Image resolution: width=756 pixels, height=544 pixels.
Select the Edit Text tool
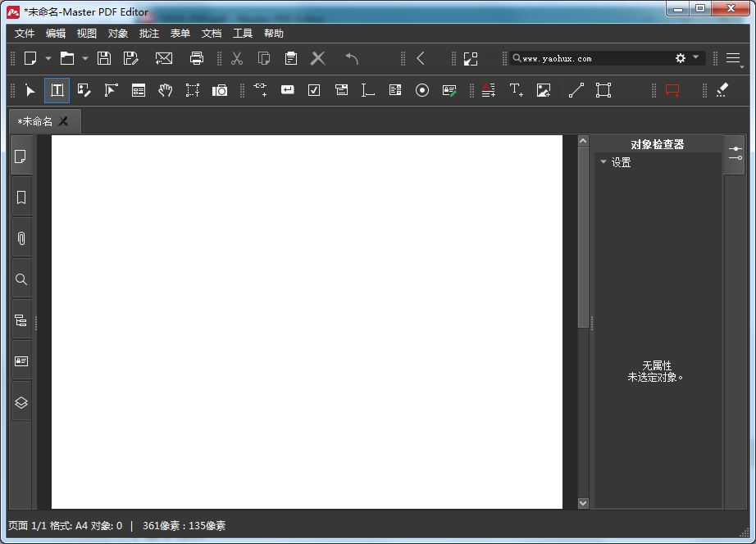tap(57, 90)
